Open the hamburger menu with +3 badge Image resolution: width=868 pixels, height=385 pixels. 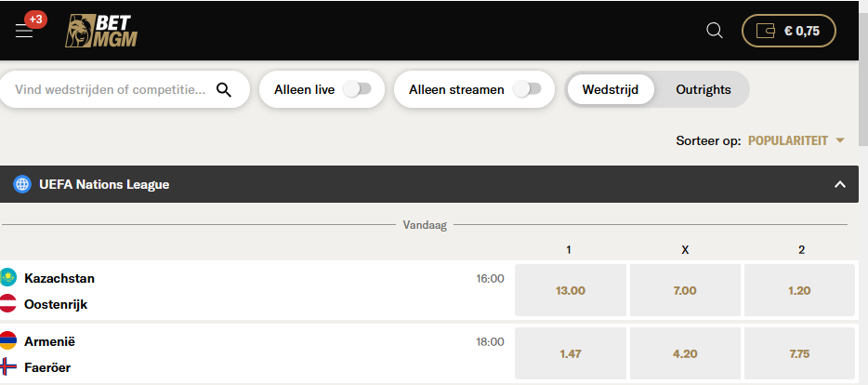tap(24, 31)
